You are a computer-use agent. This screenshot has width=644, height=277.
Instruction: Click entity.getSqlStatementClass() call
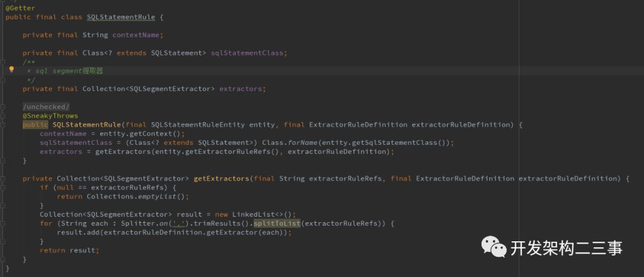[x=384, y=142]
